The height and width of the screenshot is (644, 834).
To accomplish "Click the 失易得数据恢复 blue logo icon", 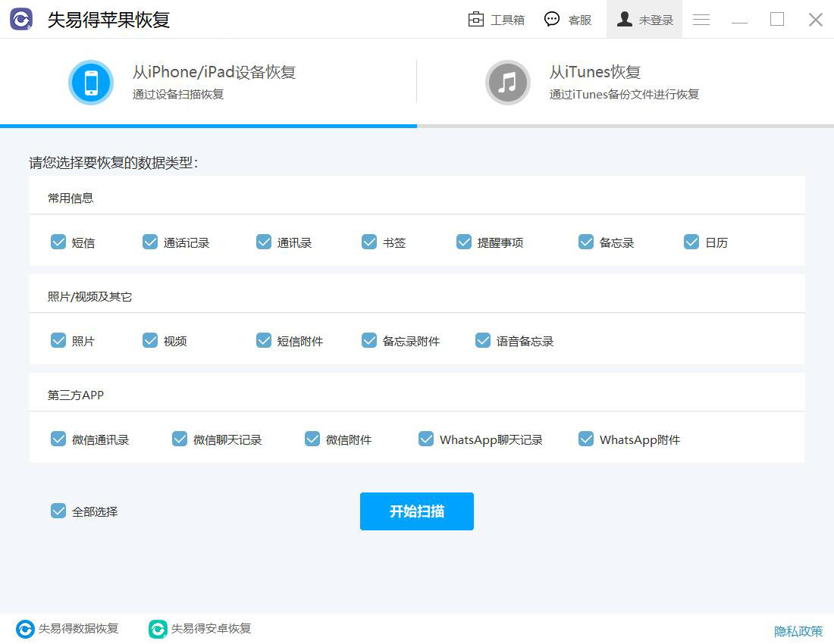I will click(x=25, y=629).
